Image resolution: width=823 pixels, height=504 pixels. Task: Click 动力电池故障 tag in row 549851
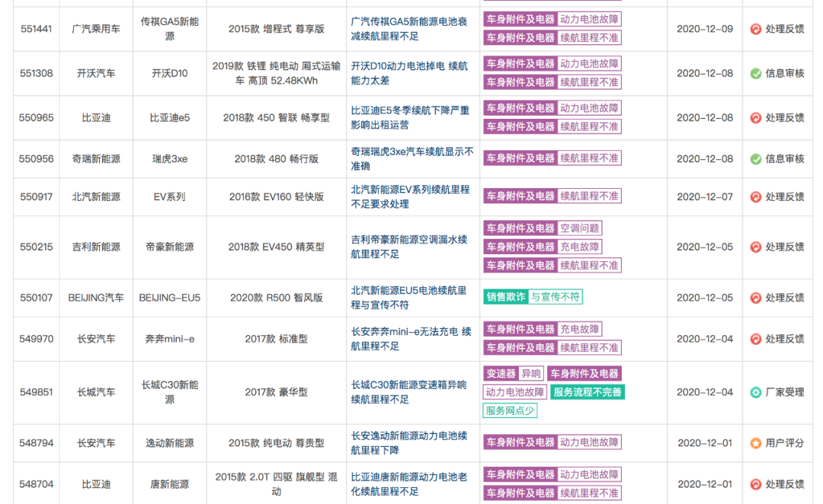515,392
